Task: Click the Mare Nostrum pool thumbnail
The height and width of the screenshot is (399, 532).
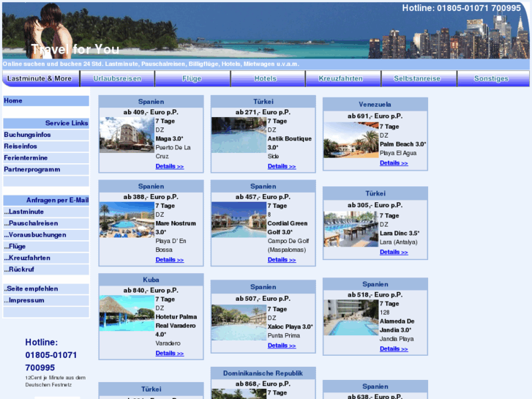Action: click(127, 220)
